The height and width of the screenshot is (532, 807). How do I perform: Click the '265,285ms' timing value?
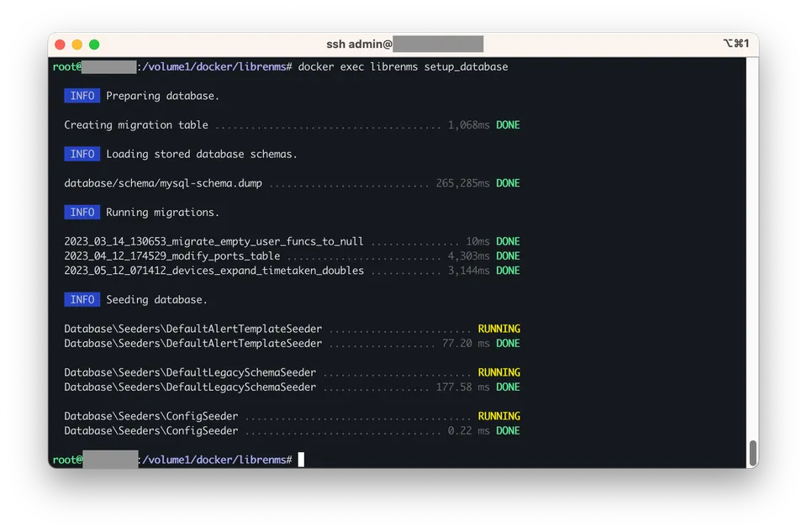(462, 183)
